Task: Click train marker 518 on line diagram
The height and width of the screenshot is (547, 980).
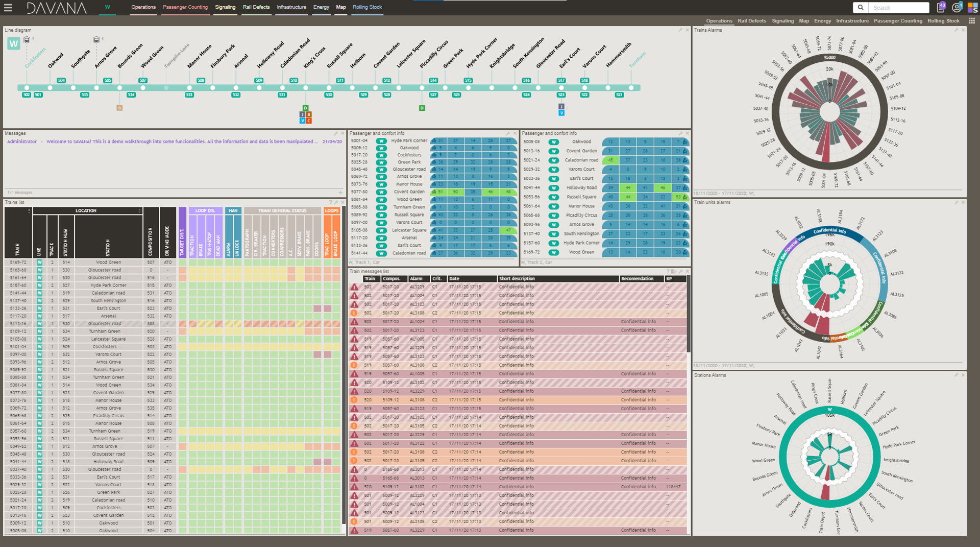Action: point(584,81)
